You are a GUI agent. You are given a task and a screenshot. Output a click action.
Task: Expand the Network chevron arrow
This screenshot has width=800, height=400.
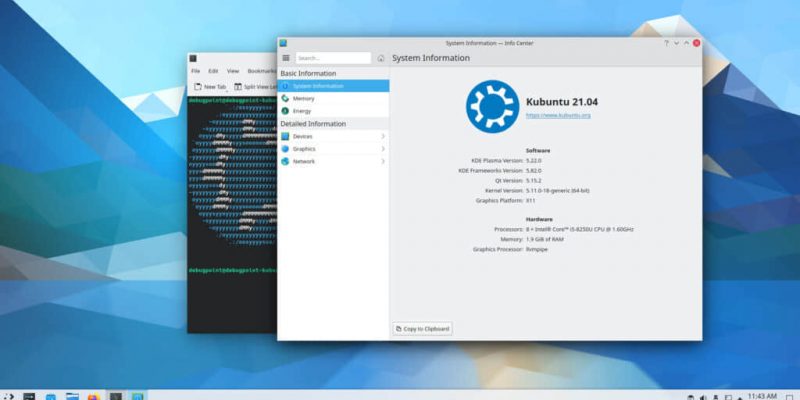(x=383, y=161)
